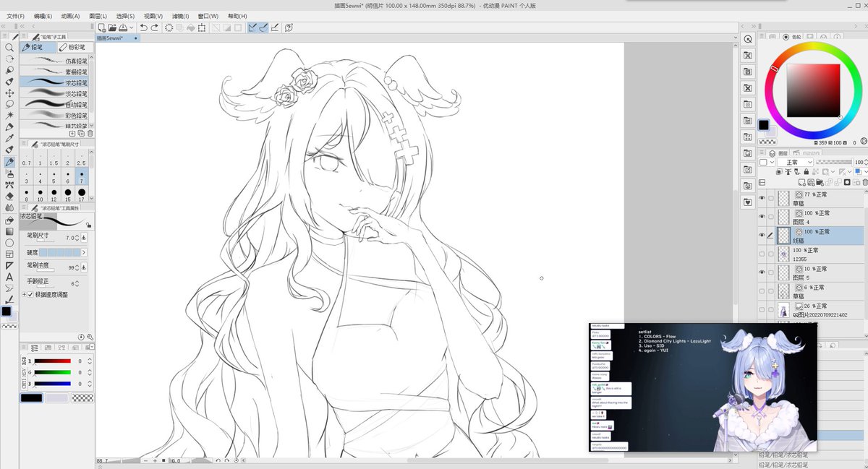
Task: Toggle visibility of top 草稿 77% layer
Action: click(762, 198)
